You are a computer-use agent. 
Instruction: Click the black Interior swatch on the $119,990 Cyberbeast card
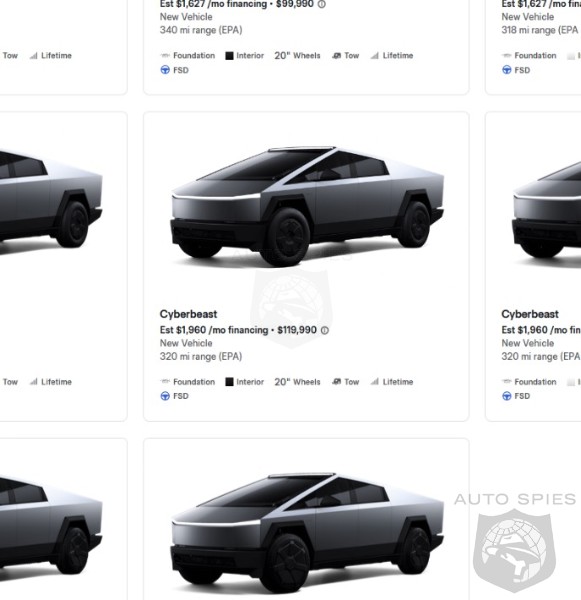(x=229, y=382)
